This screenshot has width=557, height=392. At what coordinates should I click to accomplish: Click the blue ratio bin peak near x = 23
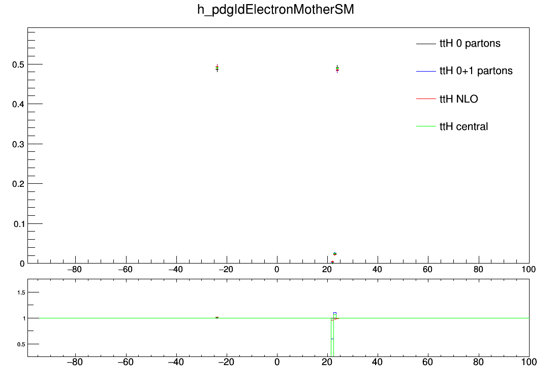(x=334, y=313)
